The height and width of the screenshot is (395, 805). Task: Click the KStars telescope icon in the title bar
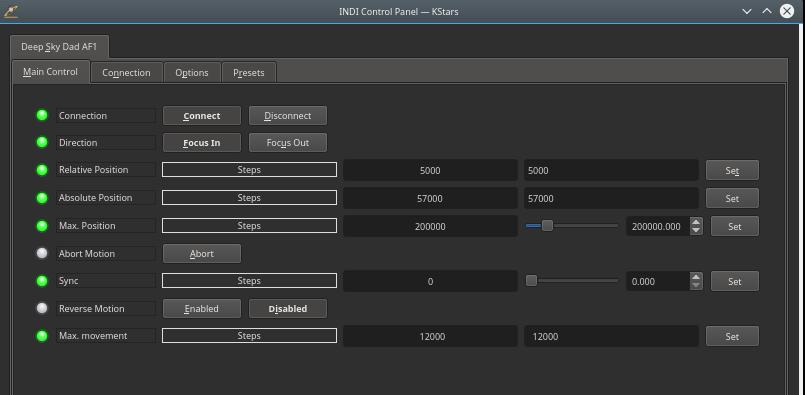click(x=10, y=11)
